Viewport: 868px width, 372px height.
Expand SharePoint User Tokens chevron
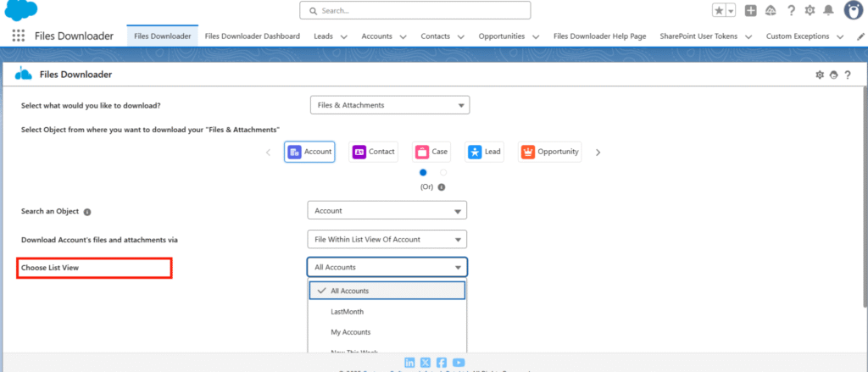[748, 37]
